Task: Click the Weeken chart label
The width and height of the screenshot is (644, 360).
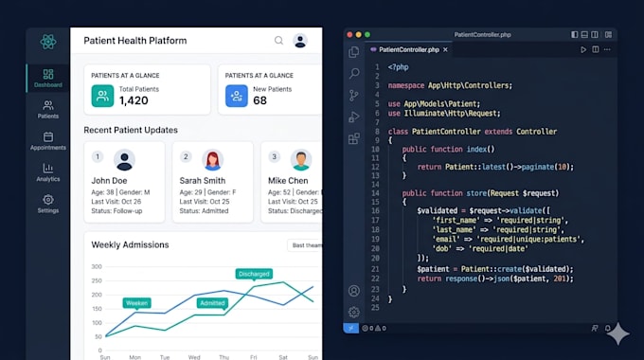Action: [x=136, y=303]
